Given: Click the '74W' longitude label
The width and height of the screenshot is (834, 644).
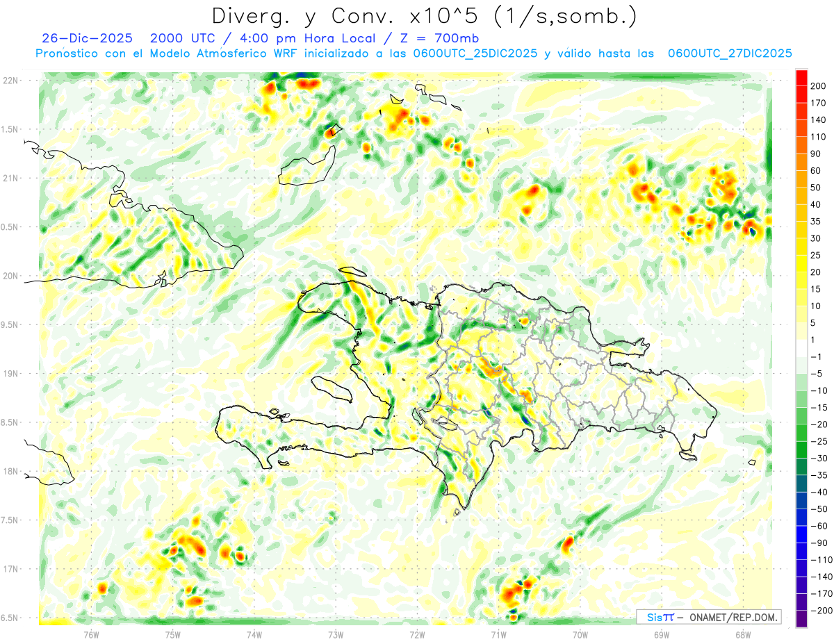Looking at the screenshot, I should [254, 634].
